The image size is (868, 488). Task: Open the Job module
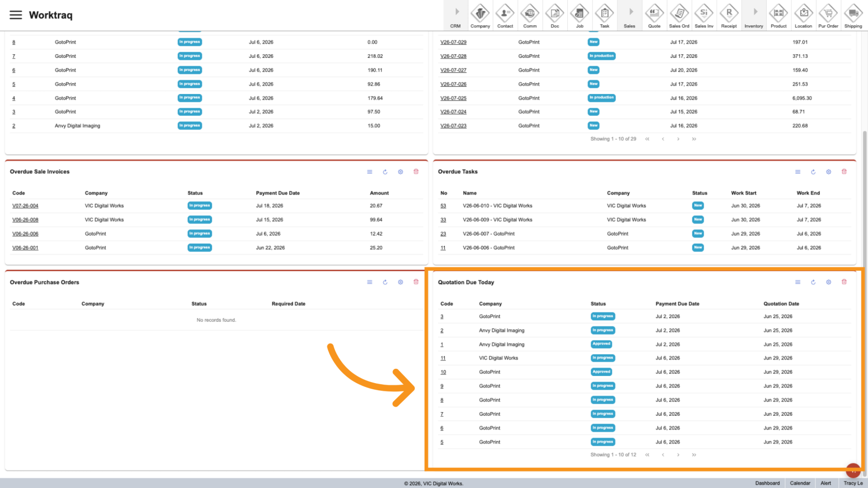[579, 15]
